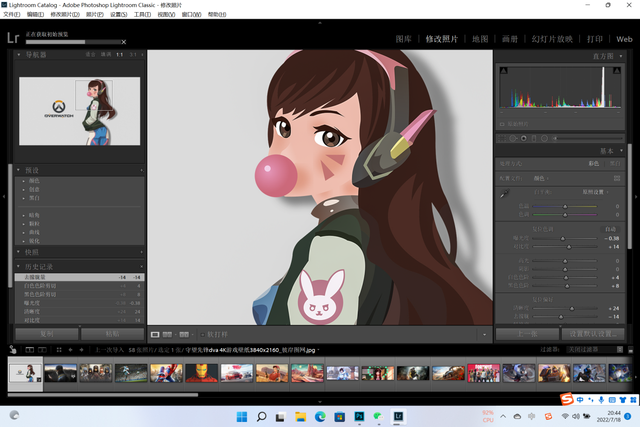Adjust the 色温 temperature slider
This screenshot has width=640, height=427.
click(x=565, y=207)
